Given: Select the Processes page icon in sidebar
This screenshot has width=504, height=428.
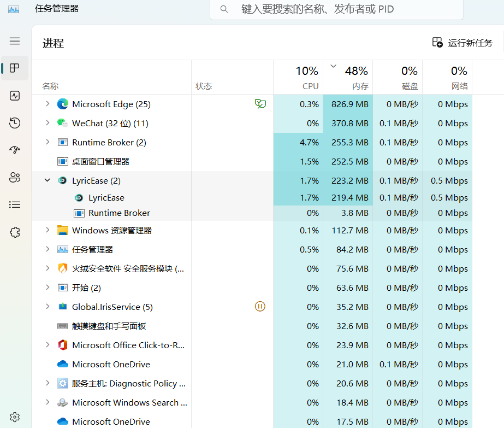Looking at the screenshot, I should point(15,68).
